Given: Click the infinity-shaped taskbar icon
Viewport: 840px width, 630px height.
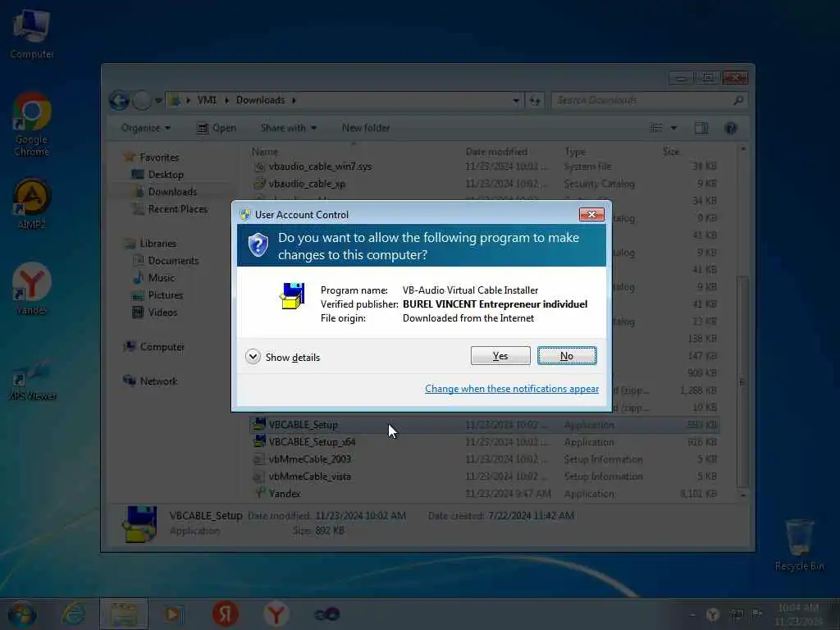Looking at the screenshot, I should [326, 614].
